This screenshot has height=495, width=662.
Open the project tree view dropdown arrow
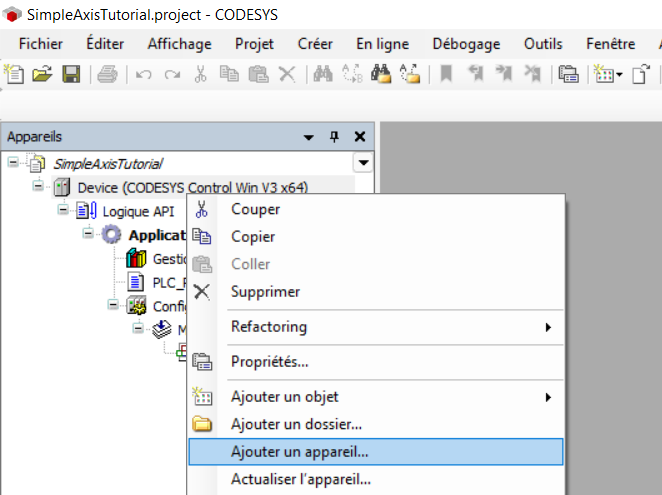point(363,163)
